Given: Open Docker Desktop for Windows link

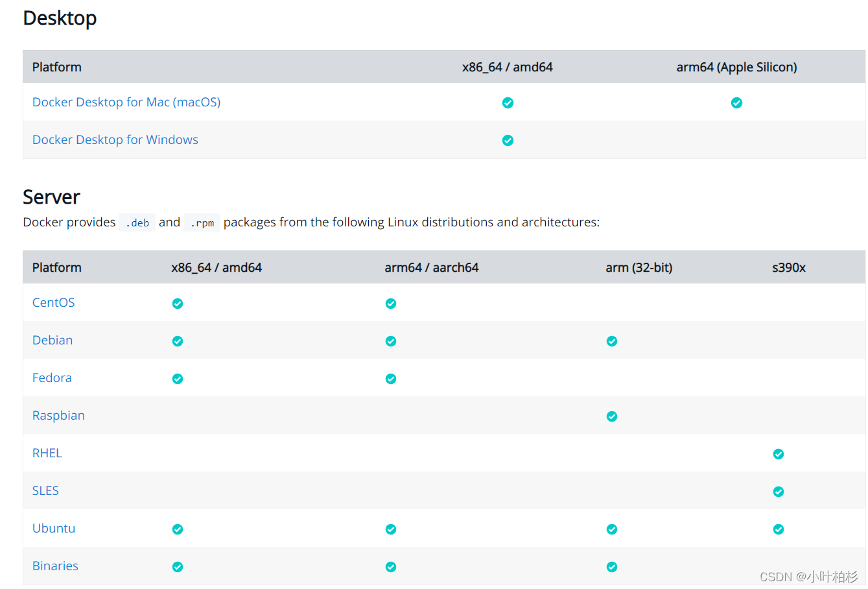Looking at the screenshot, I should (115, 139).
